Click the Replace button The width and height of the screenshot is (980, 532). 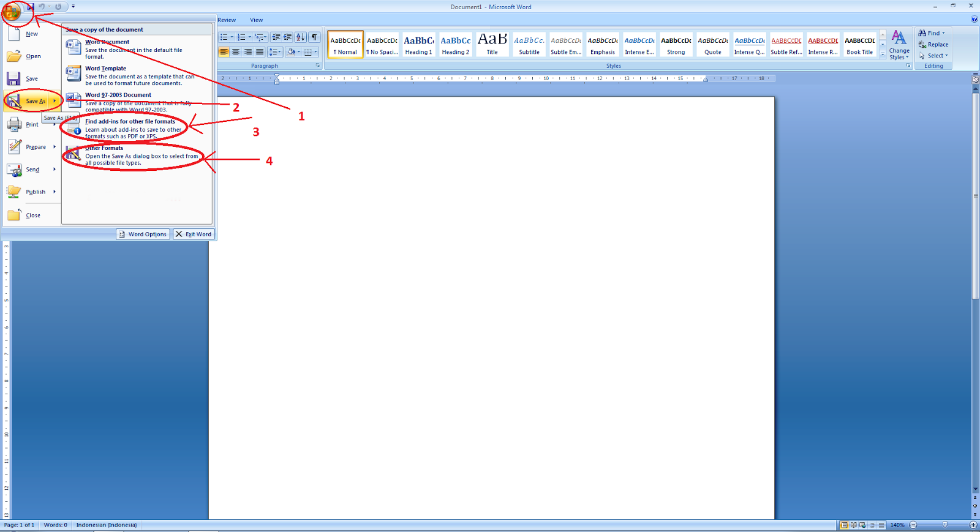[933, 44]
